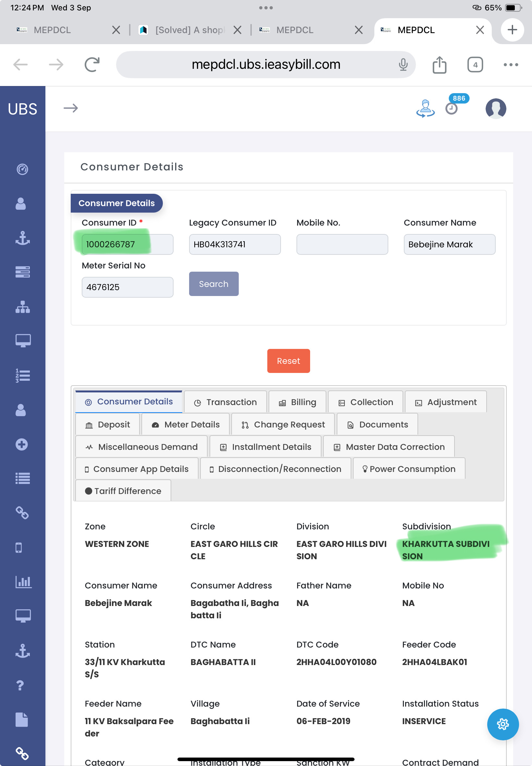The image size is (532, 766).
Task: Click the plus circle sidebar icon
Action: 22,444
